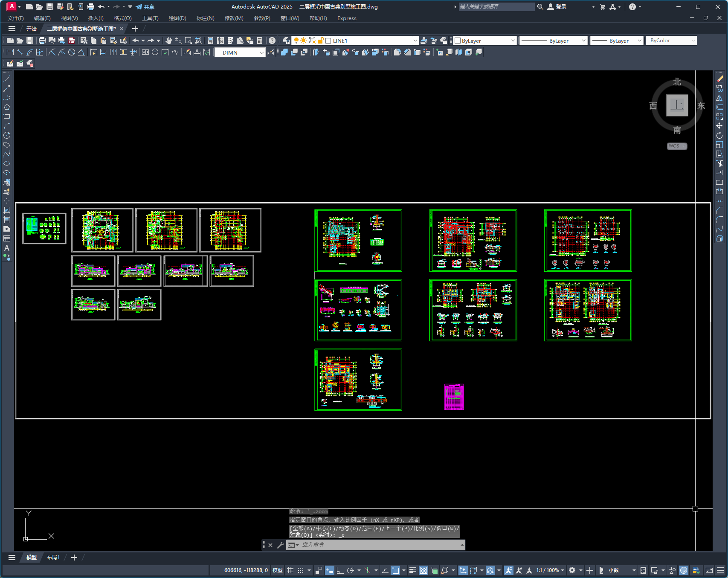Toggle Ortho mode in status bar

click(x=340, y=570)
